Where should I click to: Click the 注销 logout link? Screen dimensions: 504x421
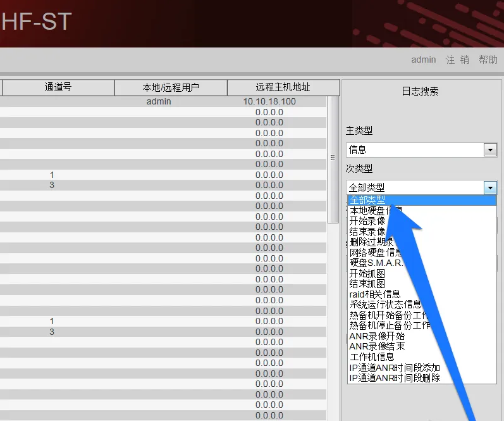coord(458,60)
